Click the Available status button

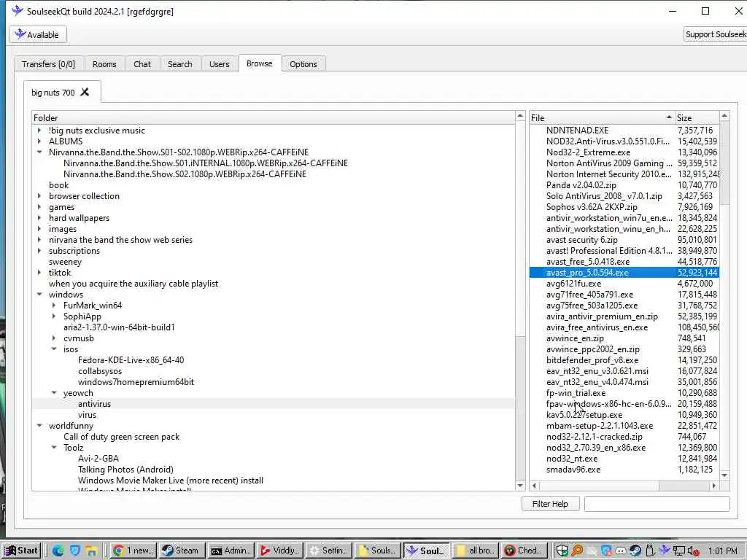[x=38, y=35]
